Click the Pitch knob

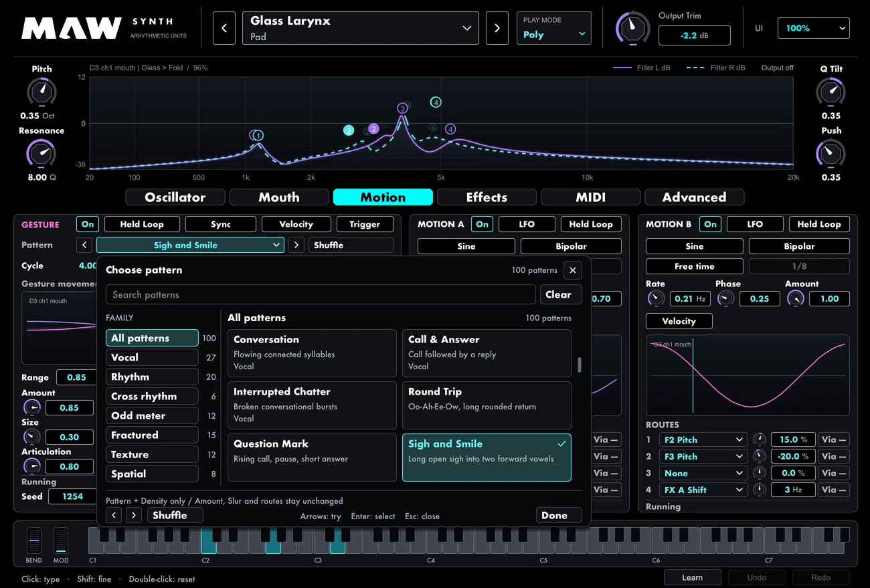click(41, 91)
